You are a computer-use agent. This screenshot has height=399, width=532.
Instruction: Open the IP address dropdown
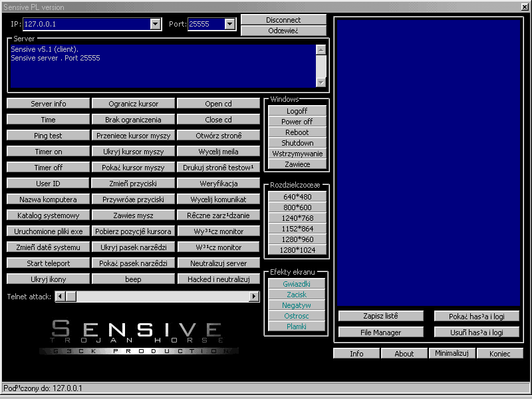pos(155,24)
